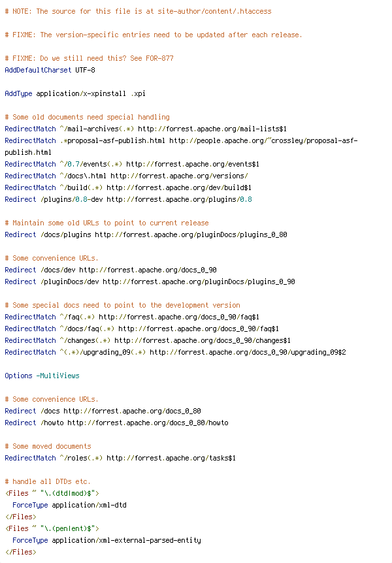This screenshot has height=563, width=392.
Task: Click the Files pen|ent opening tag
Action: (52, 528)
